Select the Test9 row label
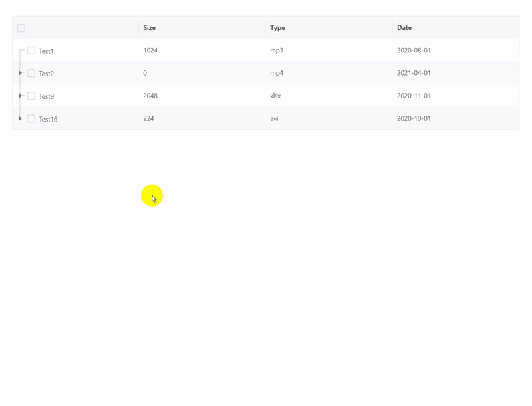The width and height of the screenshot is (532, 406). pos(47,95)
